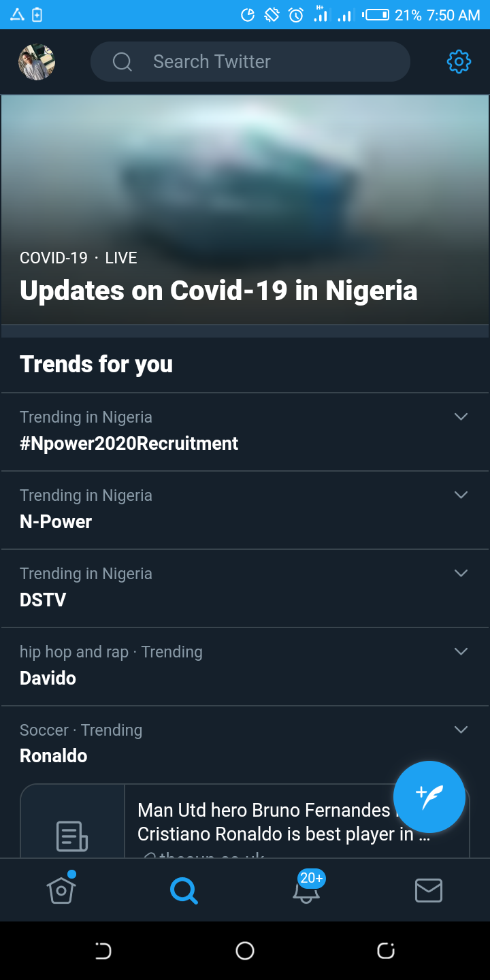Expand options chevron for N-Power trend

[x=461, y=495]
